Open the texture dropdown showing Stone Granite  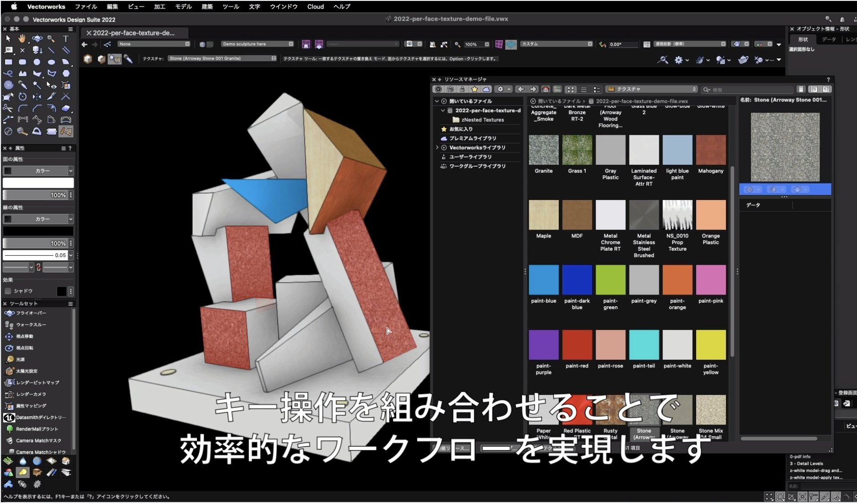tap(222, 58)
